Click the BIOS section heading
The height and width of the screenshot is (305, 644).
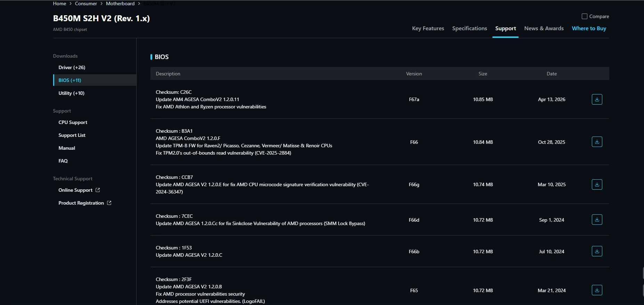[x=162, y=57]
